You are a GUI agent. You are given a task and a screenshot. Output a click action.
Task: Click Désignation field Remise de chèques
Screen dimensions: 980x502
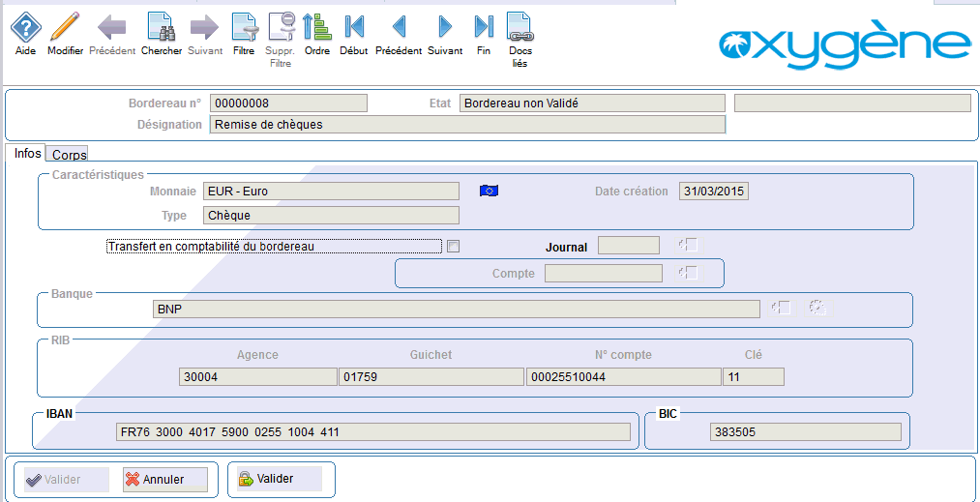pos(468,125)
